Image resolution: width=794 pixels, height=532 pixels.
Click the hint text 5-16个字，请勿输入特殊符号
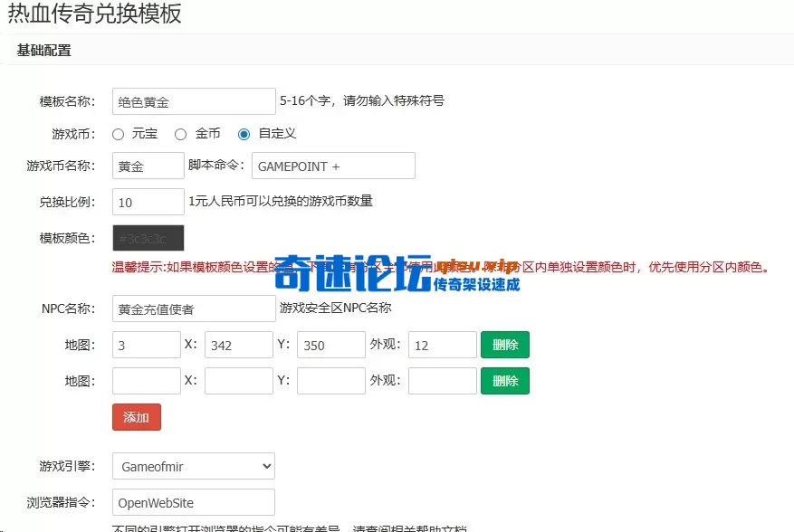(x=362, y=100)
